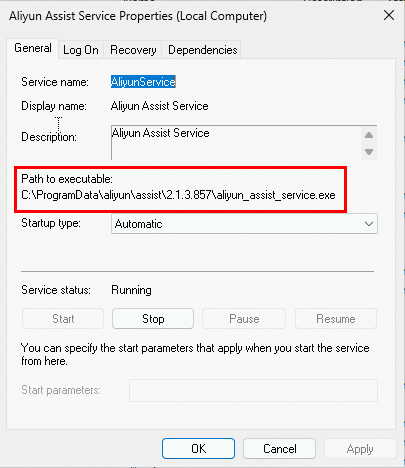This screenshot has width=405, height=468.
Task: Confirm with the OK button
Action: [x=198, y=449]
